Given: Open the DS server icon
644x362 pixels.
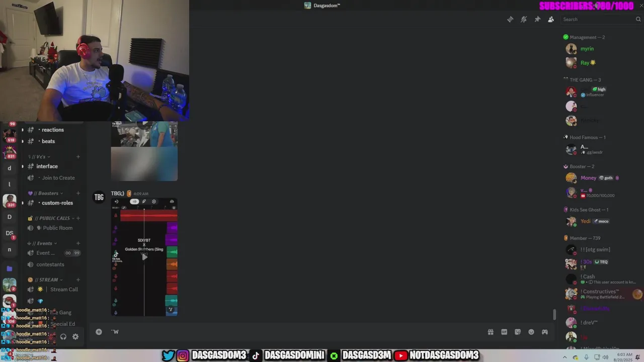Looking at the screenshot, I should pyautogui.click(x=10, y=233).
